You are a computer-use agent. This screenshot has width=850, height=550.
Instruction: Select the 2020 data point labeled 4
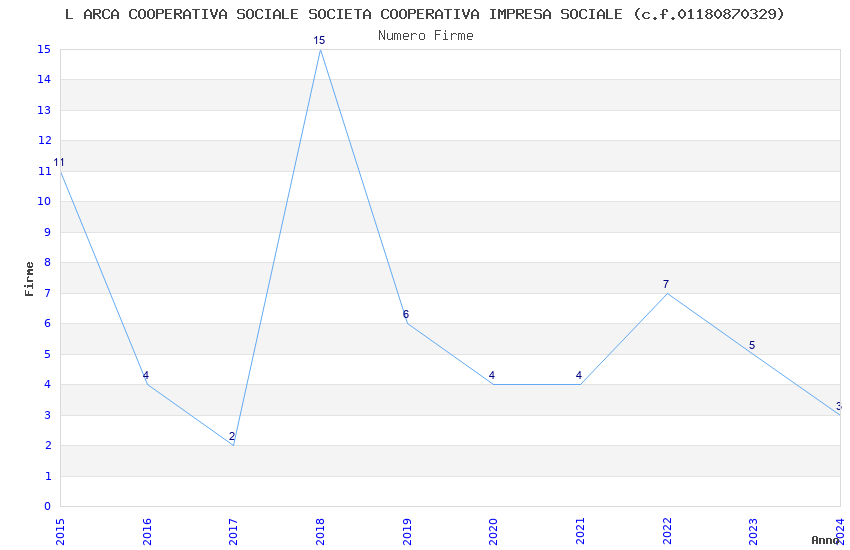click(493, 384)
